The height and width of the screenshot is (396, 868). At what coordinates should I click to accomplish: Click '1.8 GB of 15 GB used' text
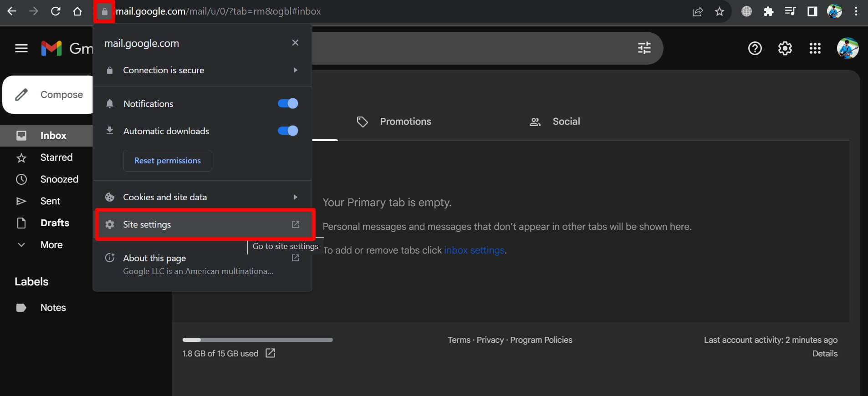(x=220, y=354)
